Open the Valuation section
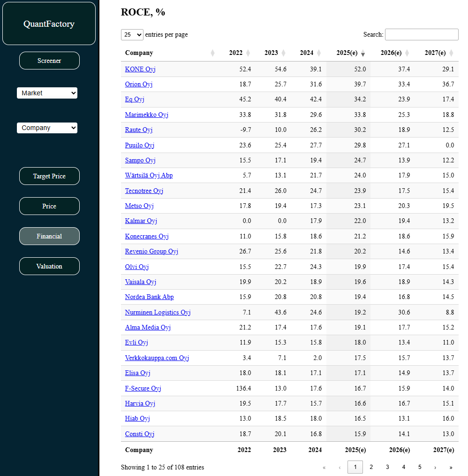The height and width of the screenshot is (476, 468). [49, 266]
